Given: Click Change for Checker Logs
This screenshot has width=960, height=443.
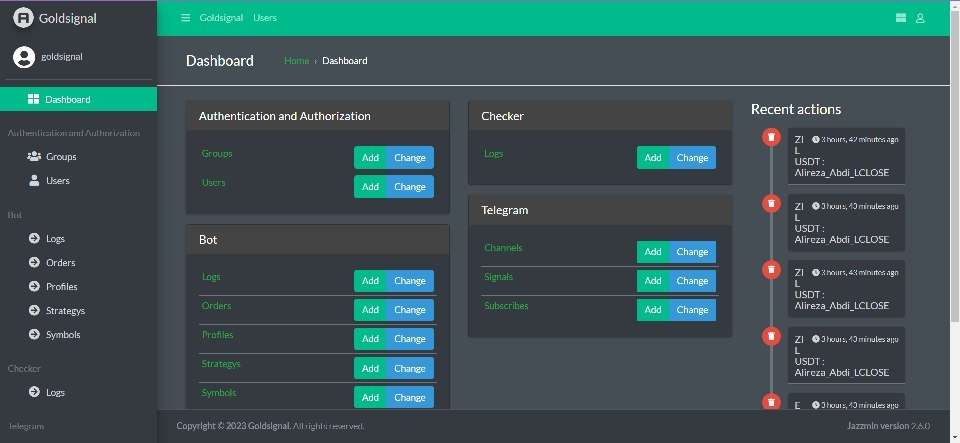Looking at the screenshot, I should 692,157.
